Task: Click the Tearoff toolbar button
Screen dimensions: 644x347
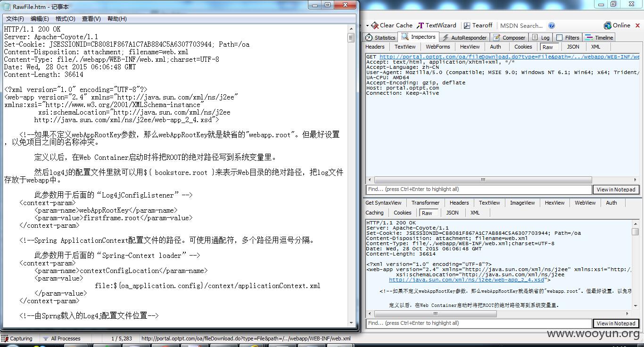Action: coord(478,25)
